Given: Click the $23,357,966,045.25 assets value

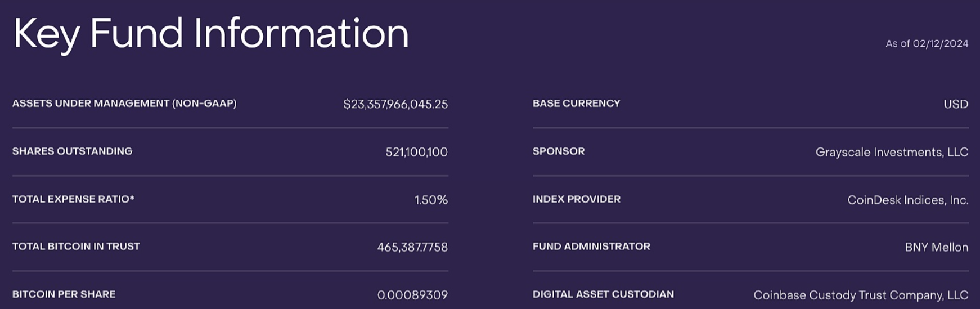Looking at the screenshot, I should [395, 104].
